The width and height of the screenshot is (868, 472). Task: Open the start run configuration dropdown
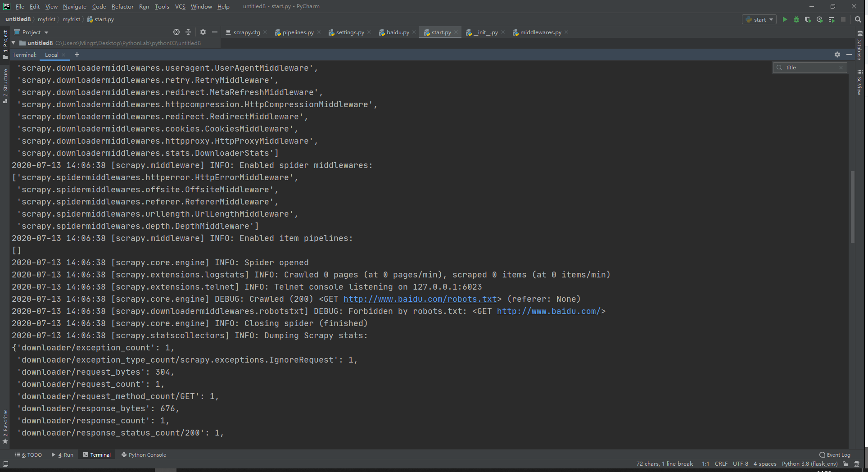[x=759, y=19]
